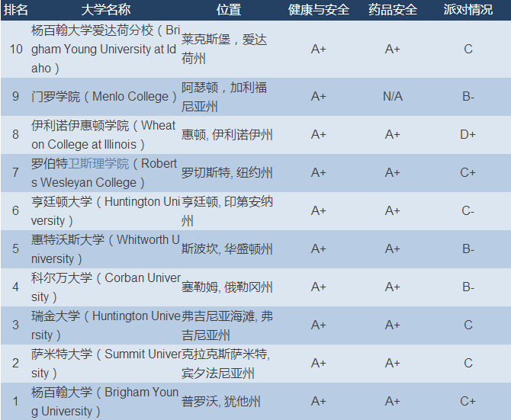Select the 科尔万大学 Corban University name cell
This screenshot has width=511, height=420.
105,287
